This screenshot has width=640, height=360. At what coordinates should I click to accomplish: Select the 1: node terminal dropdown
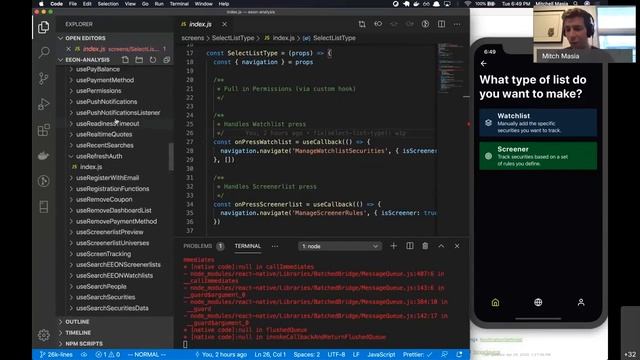[x=340, y=246]
